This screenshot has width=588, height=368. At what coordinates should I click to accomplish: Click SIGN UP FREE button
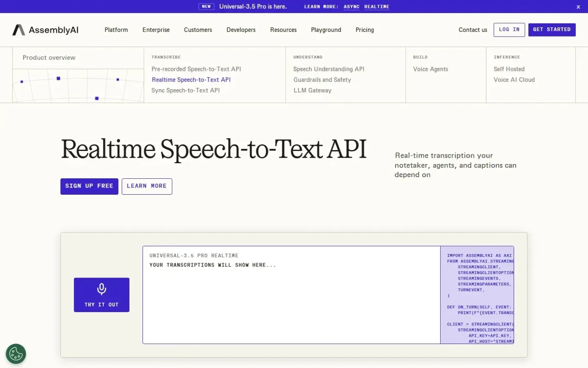point(89,186)
